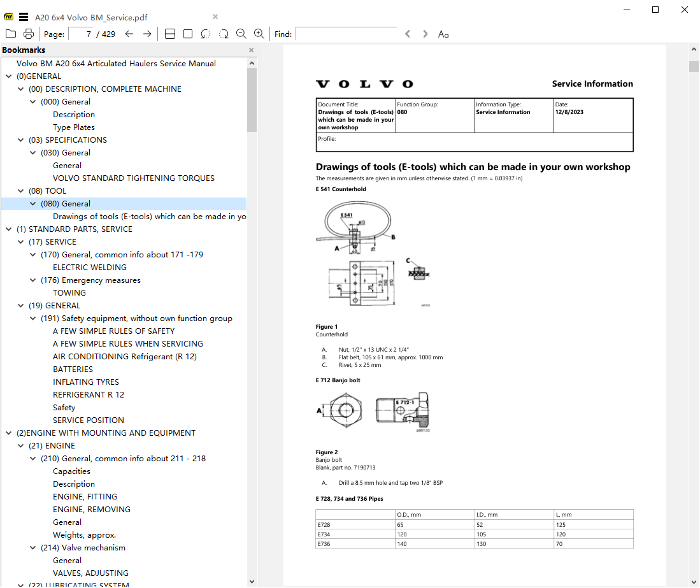Toggle match case Aa option
This screenshot has height=588, width=700.
pos(443,34)
